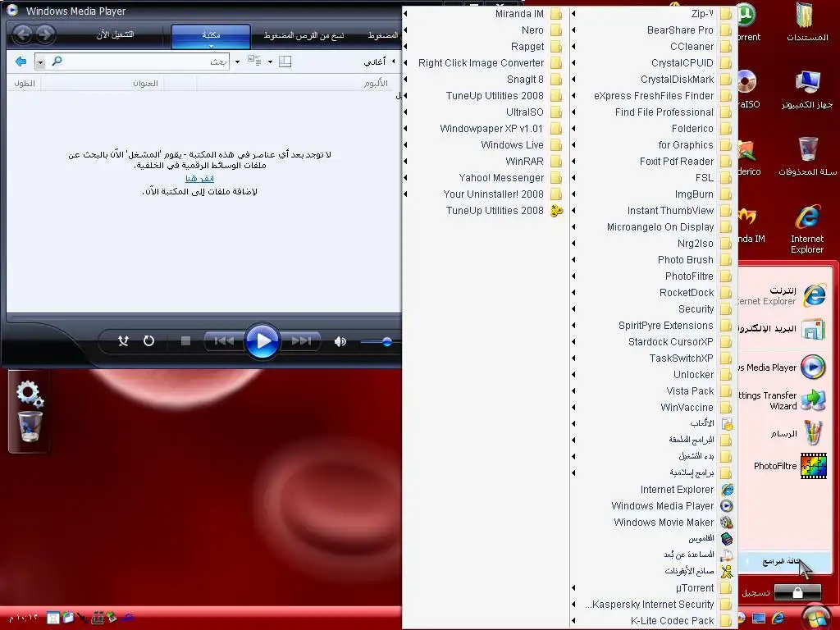Click the Media Player forward navigation arrow
Image resolution: width=840 pixels, height=630 pixels.
click(46, 34)
